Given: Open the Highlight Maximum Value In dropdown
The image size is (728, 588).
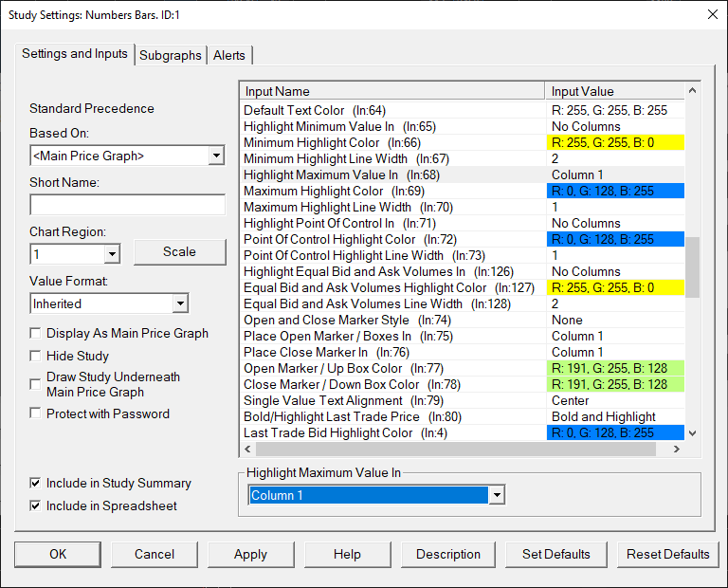Looking at the screenshot, I should tap(497, 495).
